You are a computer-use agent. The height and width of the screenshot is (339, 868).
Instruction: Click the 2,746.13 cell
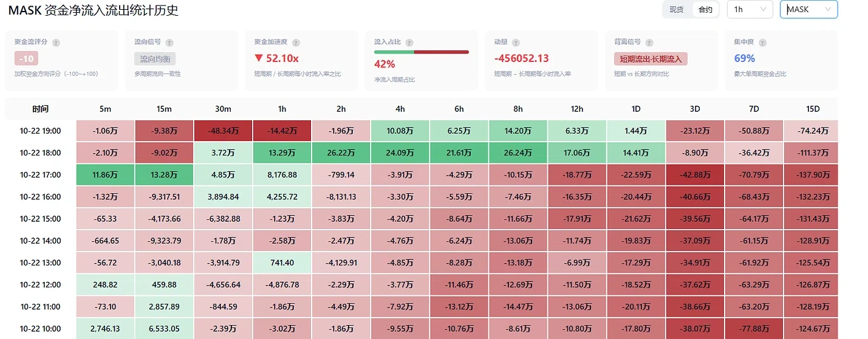[106, 329]
